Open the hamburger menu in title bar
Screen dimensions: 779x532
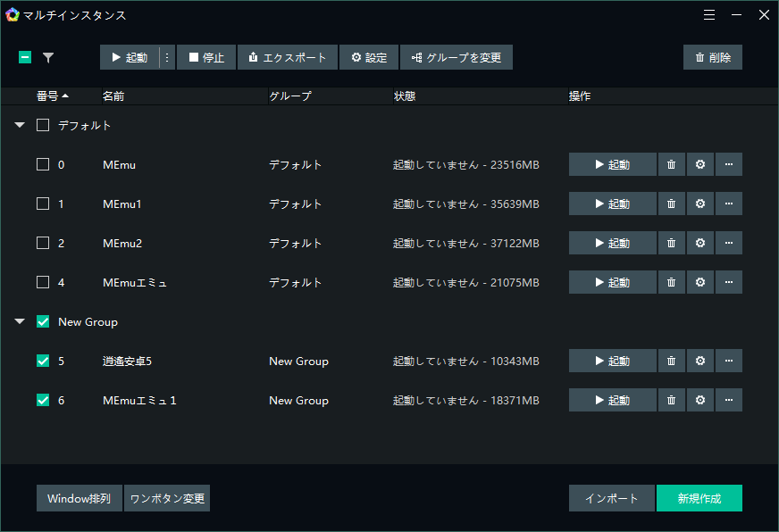[708, 15]
